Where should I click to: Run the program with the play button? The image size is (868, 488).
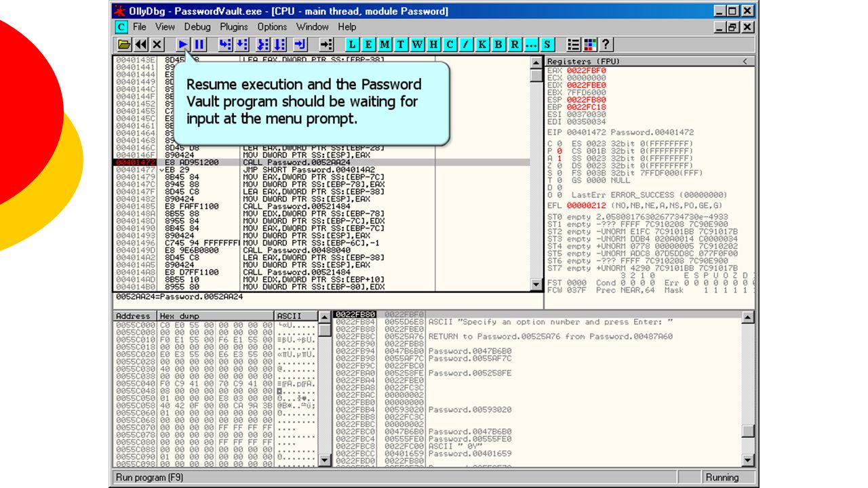pos(182,45)
